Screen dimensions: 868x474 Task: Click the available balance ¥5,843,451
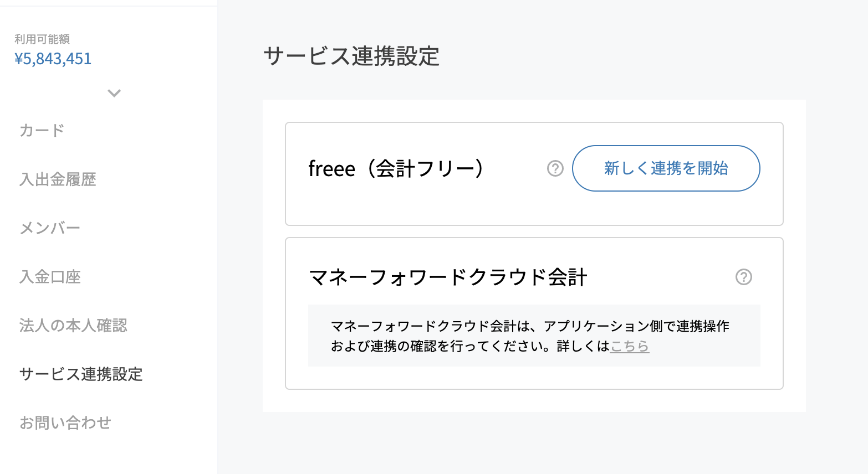[x=53, y=58]
